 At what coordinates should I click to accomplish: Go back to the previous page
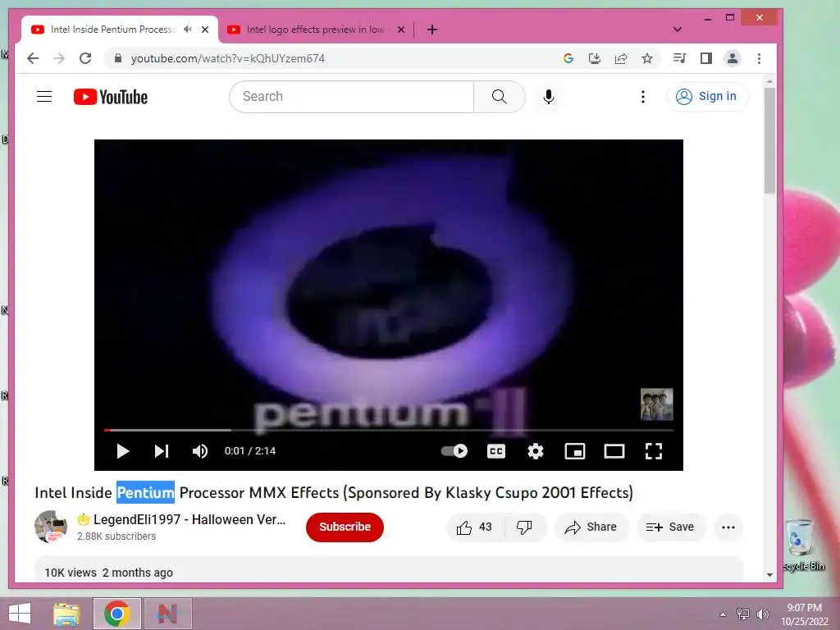pyautogui.click(x=33, y=58)
